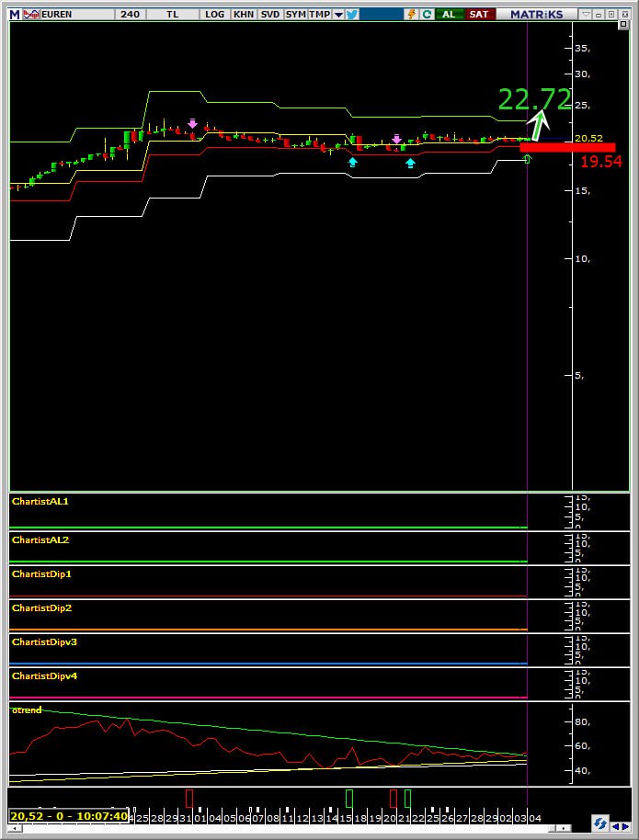
Task: Click the Twitter bird icon
Action: pyautogui.click(x=351, y=15)
